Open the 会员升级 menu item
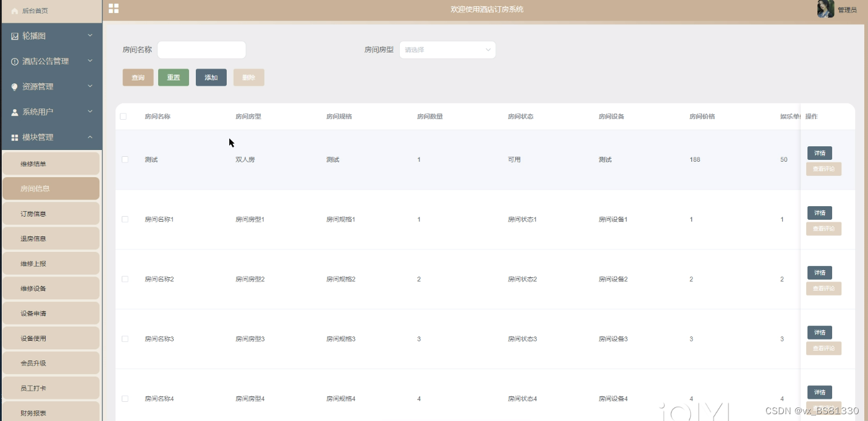This screenshot has width=868, height=421. click(x=51, y=363)
